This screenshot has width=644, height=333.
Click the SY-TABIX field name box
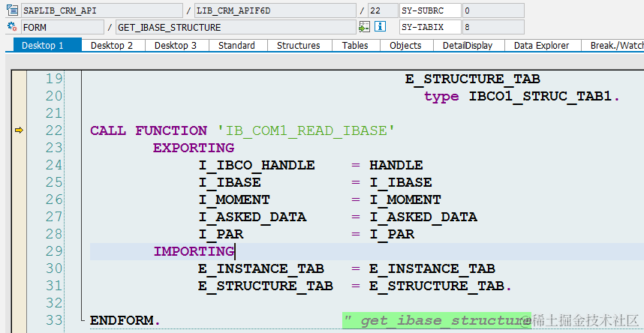430,28
